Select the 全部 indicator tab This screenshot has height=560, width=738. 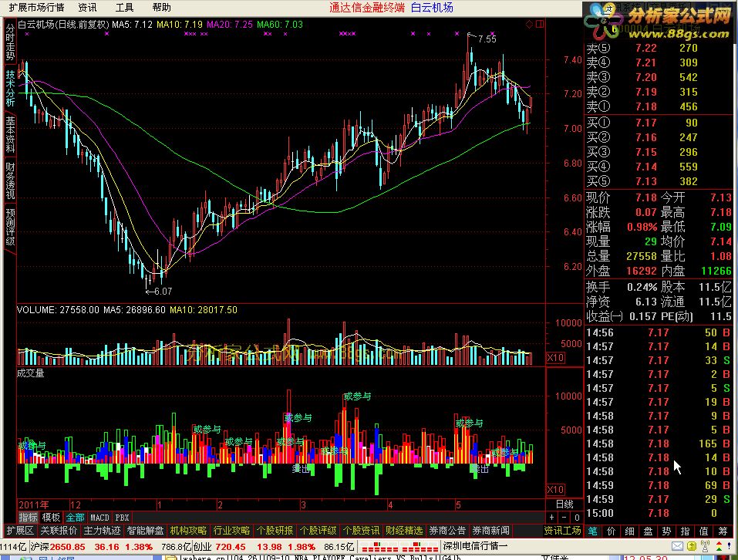(75, 517)
